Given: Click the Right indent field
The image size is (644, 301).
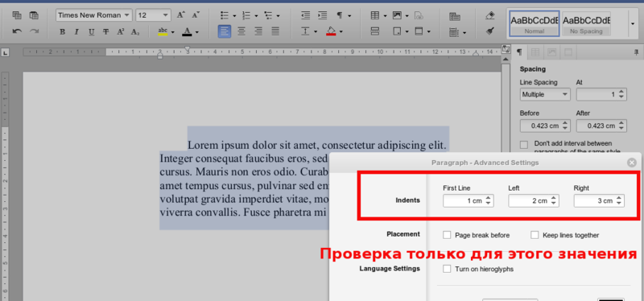Looking at the screenshot, I should point(599,201).
